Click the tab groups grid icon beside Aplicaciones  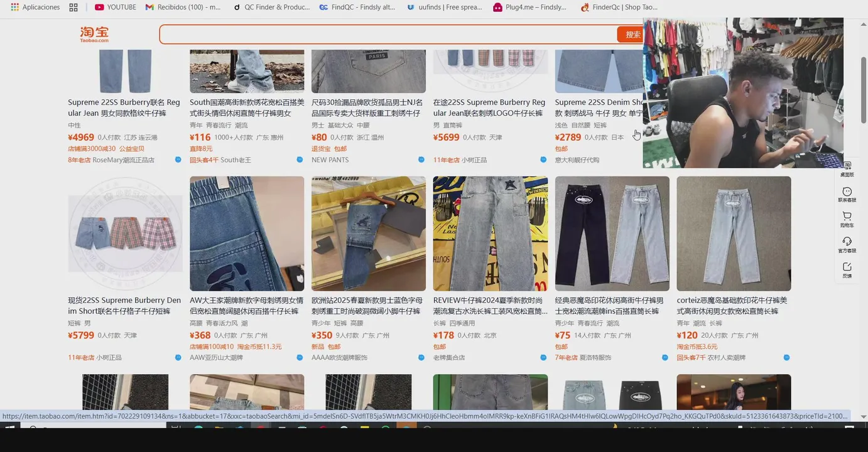coord(73,7)
